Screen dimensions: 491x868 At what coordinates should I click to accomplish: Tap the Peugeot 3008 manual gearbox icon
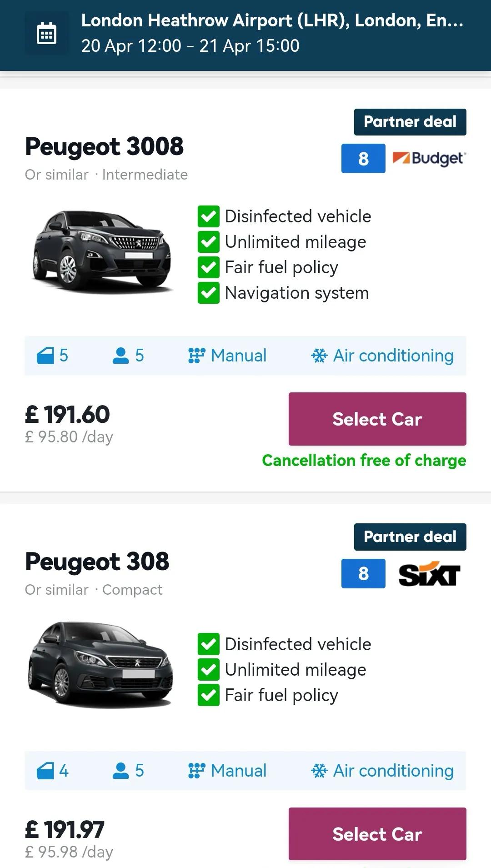196,356
